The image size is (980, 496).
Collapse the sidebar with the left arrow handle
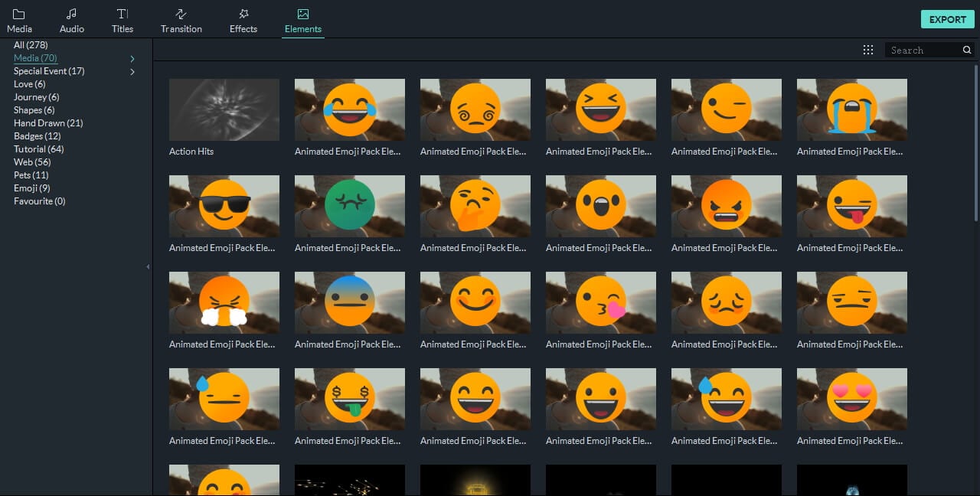tap(148, 267)
